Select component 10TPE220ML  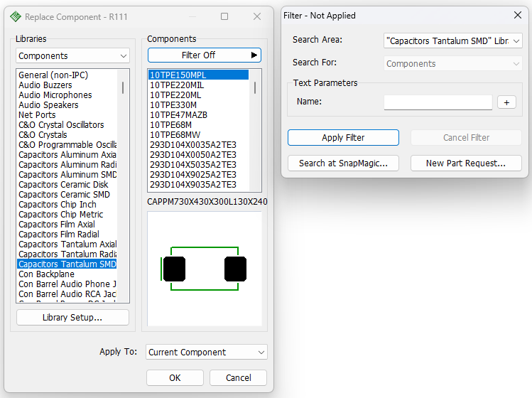[x=198, y=95]
